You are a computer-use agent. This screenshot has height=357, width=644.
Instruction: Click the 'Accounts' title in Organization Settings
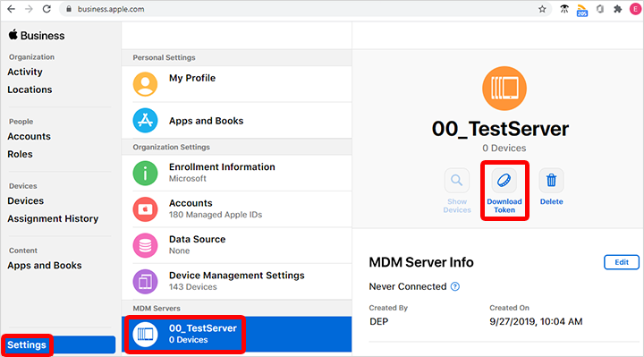(191, 203)
